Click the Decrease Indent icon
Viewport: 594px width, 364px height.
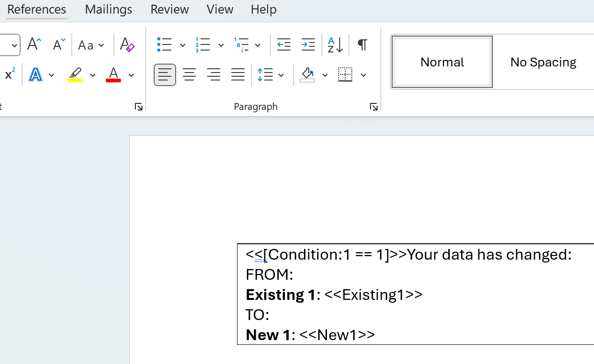click(284, 45)
